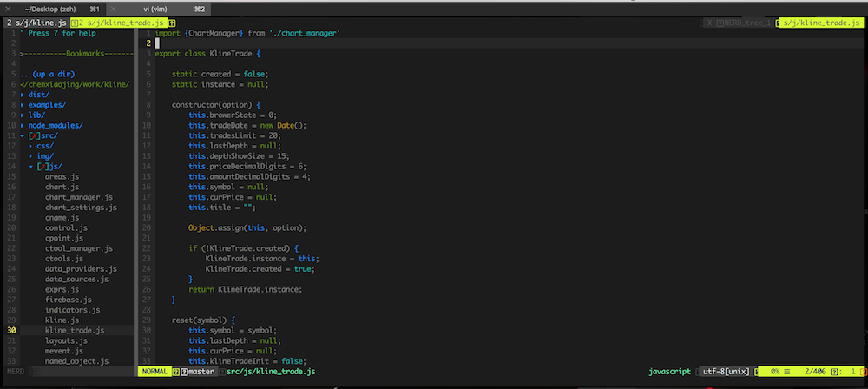Screen dimensions: 868x389
Task: Open layouts.js in the tree
Action: click(x=67, y=340)
